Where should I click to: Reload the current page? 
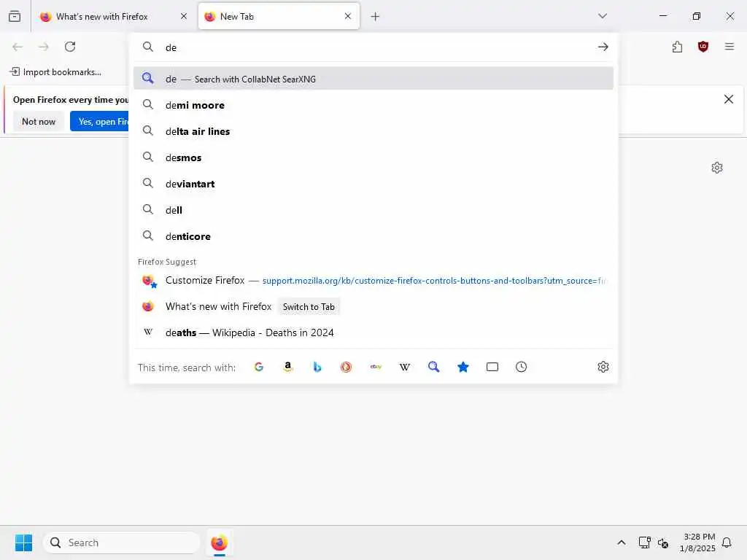click(70, 47)
